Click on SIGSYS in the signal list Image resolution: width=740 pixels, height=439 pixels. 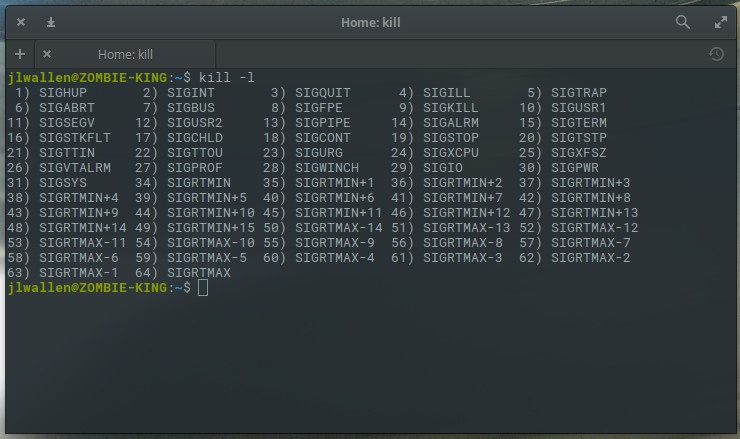pos(63,183)
